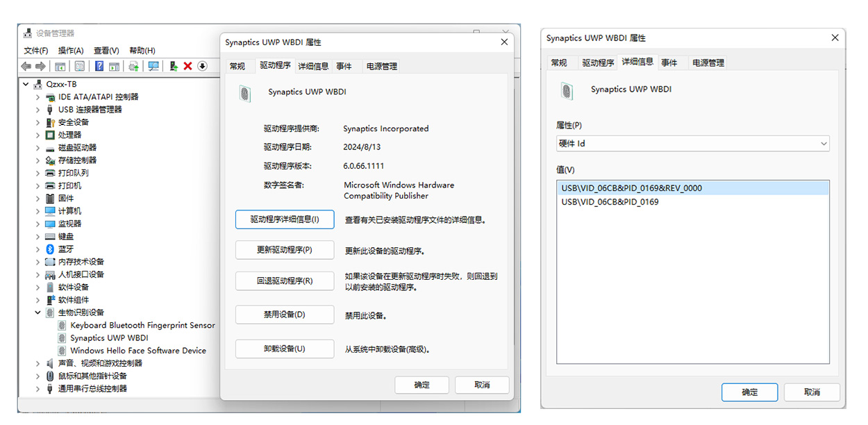Viewport: 868px width, 425px height.
Task: Click the 驱动程序详细信息(I) button
Action: (x=285, y=219)
